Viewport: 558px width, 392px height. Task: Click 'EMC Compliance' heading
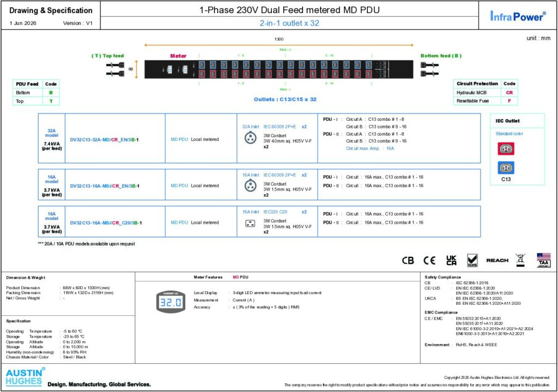click(x=441, y=313)
